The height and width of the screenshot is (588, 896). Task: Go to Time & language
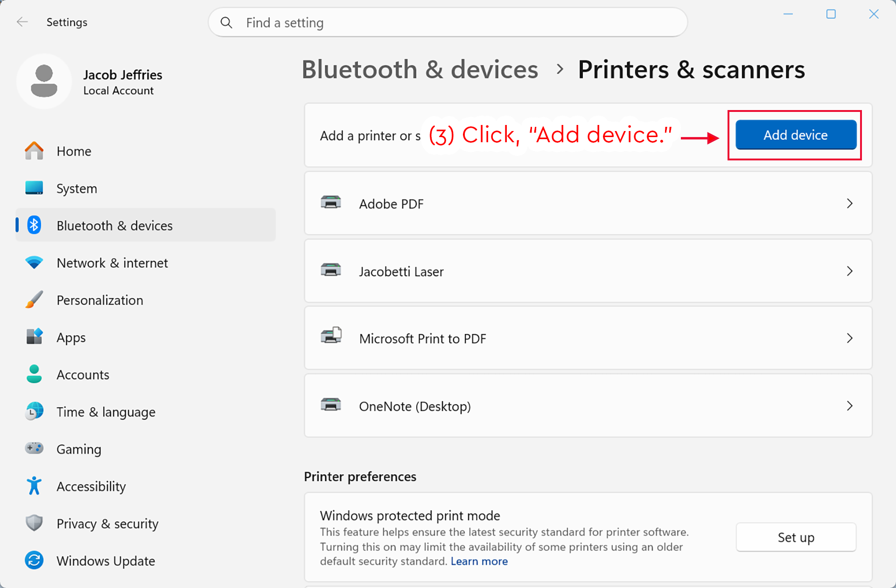click(x=146, y=412)
